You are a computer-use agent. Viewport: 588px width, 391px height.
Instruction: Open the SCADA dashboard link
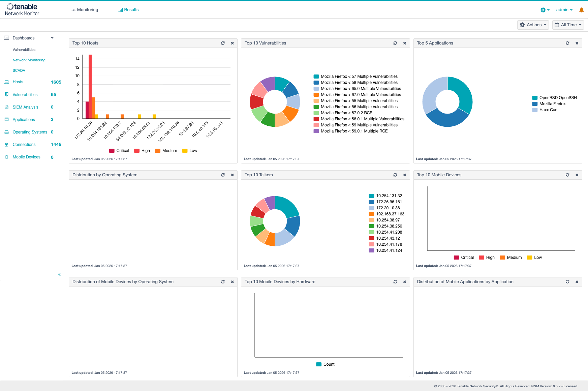tap(19, 70)
